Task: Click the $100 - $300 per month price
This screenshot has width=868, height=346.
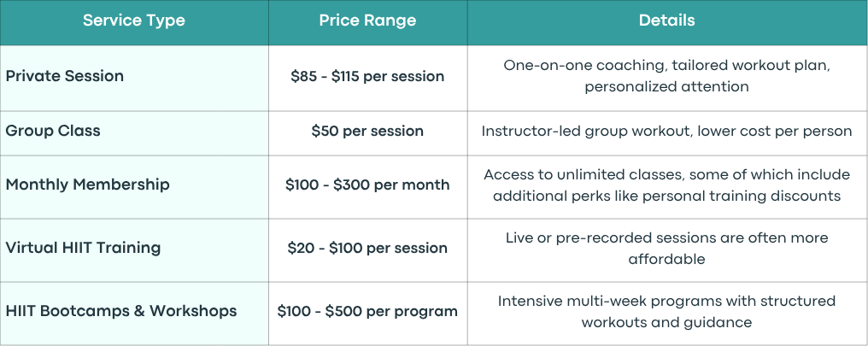Action: pyautogui.click(x=367, y=185)
